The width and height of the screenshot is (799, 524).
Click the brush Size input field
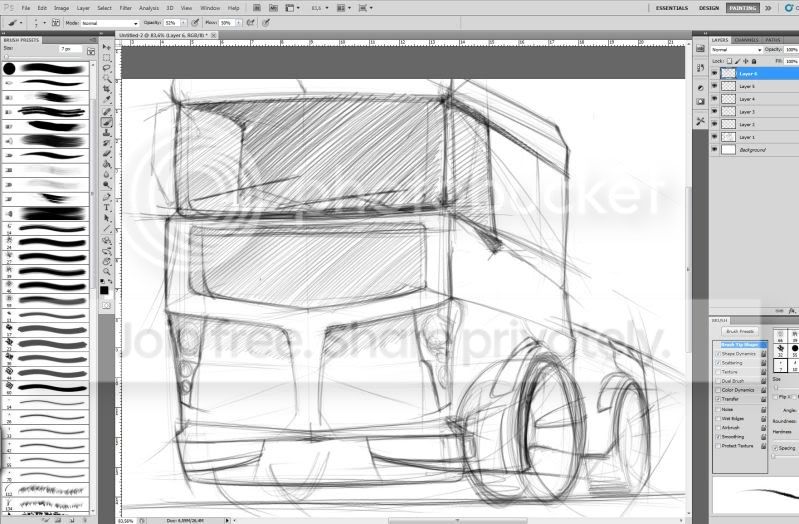tap(70, 49)
